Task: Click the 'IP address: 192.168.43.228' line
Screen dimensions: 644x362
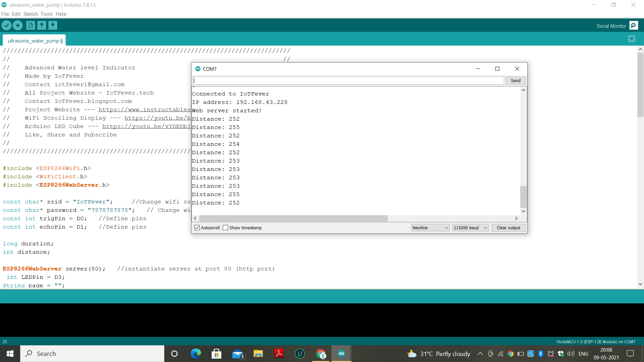Action: point(239,102)
